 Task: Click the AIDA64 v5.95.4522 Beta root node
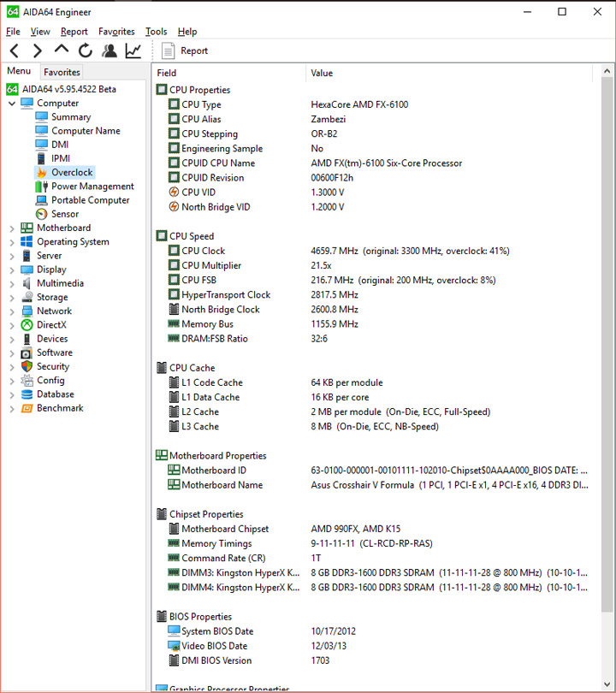point(69,89)
